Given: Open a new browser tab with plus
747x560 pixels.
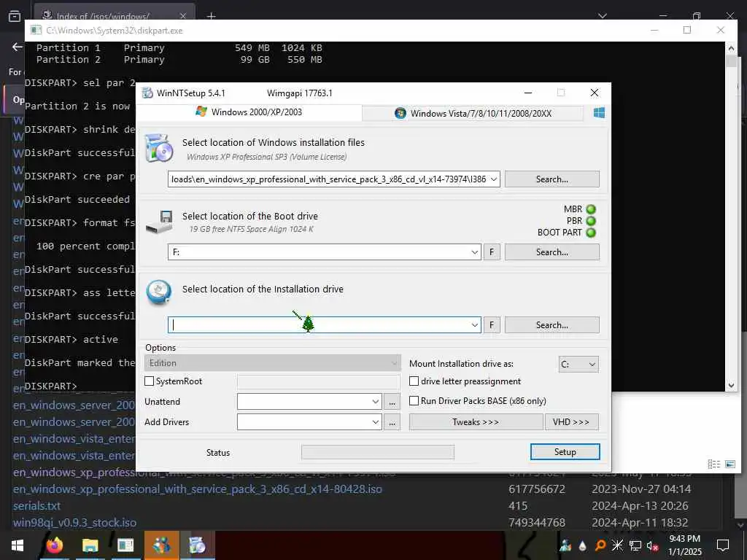Looking at the screenshot, I should coord(212,16).
